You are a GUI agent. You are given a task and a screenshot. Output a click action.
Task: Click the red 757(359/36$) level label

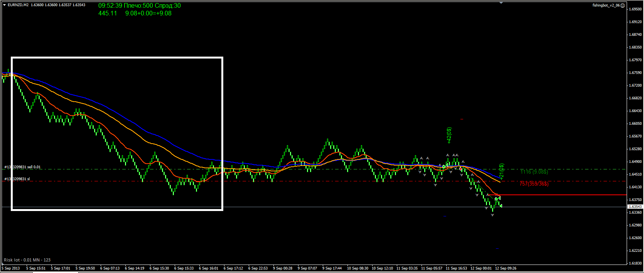coord(534,184)
